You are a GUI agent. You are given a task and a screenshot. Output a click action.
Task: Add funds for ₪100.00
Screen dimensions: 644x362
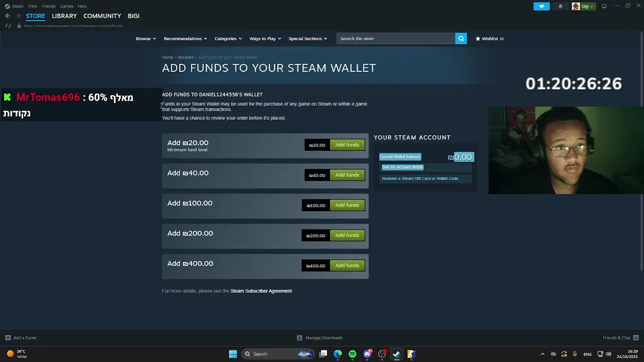click(x=347, y=206)
